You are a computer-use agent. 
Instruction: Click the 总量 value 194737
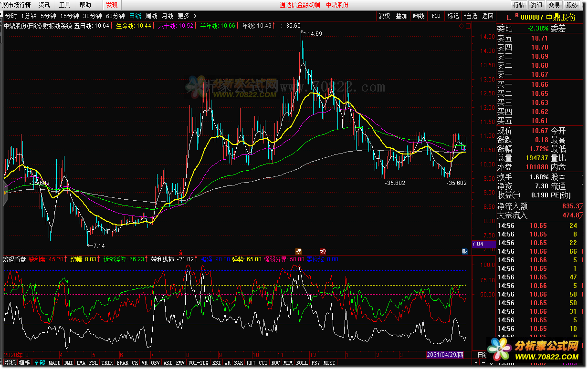tap(536, 158)
